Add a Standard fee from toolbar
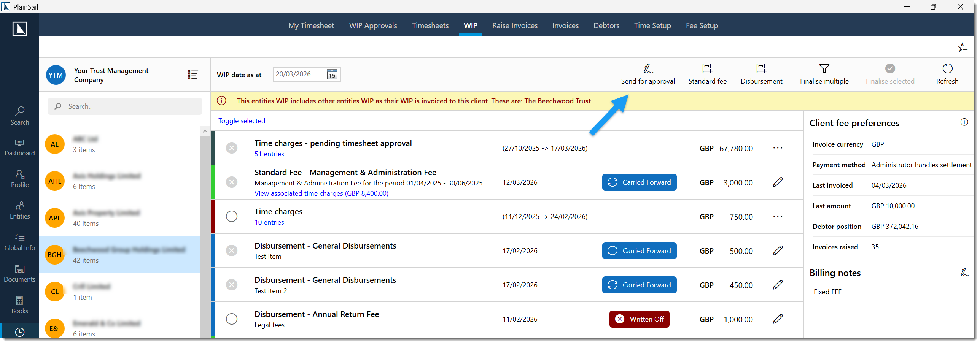The height and width of the screenshot is (344, 980). coord(707,69)
